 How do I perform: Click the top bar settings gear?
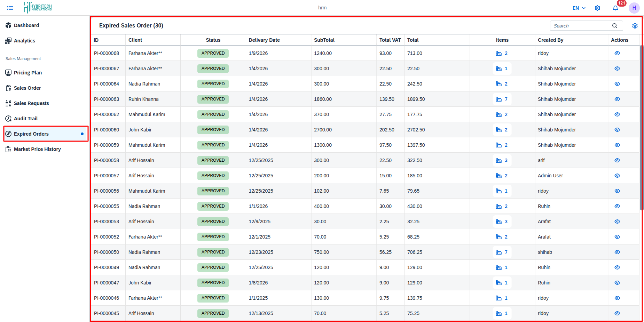[597, 8]
